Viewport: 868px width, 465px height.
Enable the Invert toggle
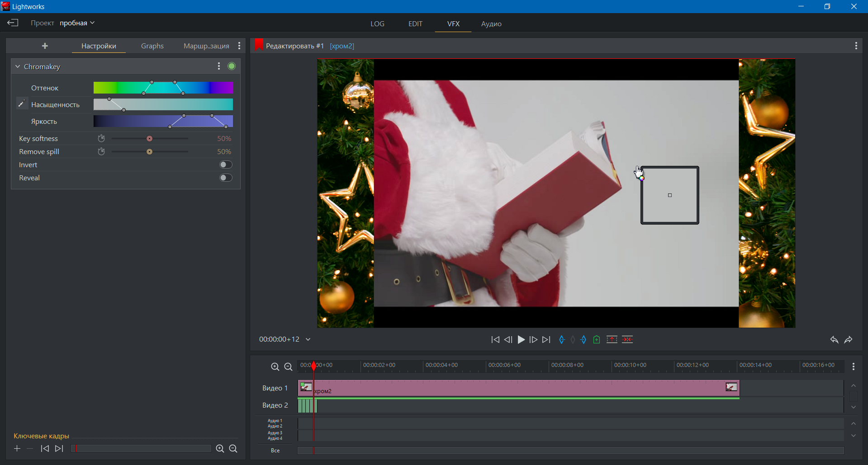pos(226,164)
